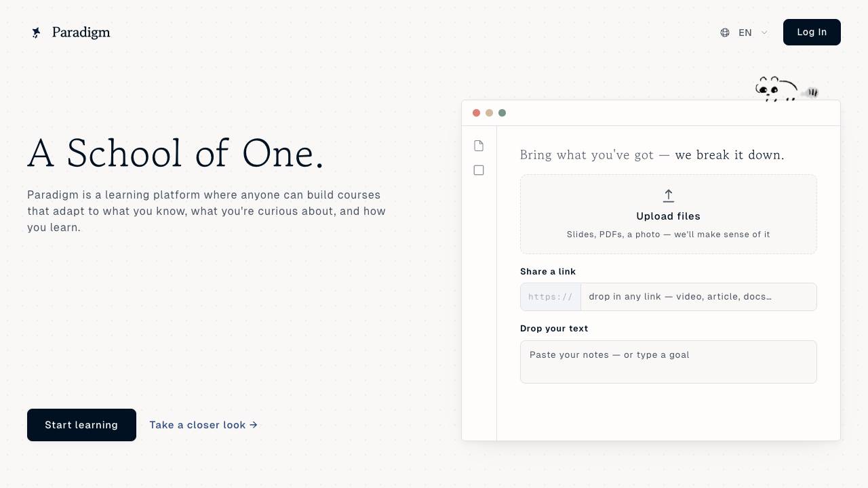This screenshot has height=488, width=868.
Task: Click the raccoon mascot illustration
Action: click(x=786, y=89)
